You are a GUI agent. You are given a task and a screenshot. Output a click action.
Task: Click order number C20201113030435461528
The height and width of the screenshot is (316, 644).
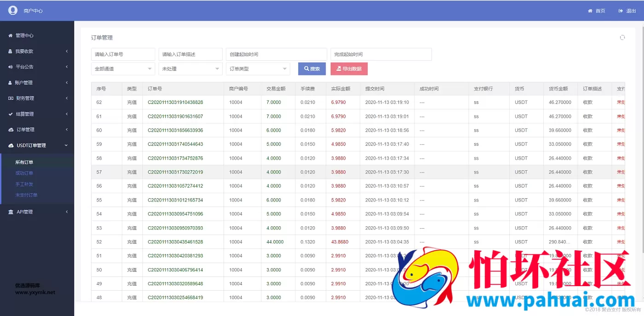click(x=175, y=242)
